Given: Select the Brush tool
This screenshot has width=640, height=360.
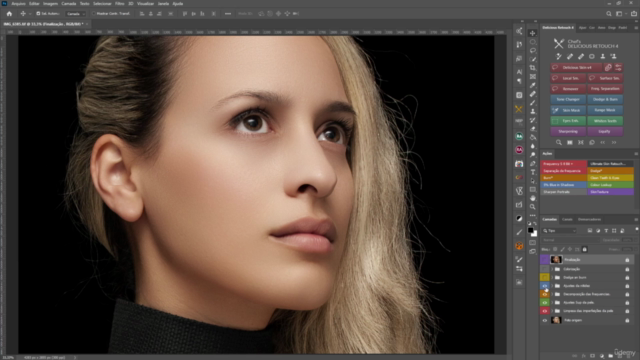Looking at the screenshot, I should point(533,102).
